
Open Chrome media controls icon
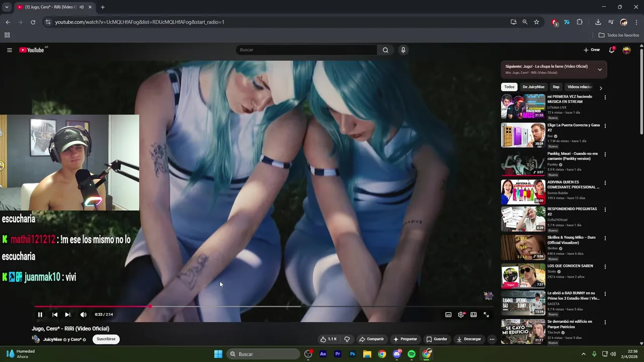point(611,22)
